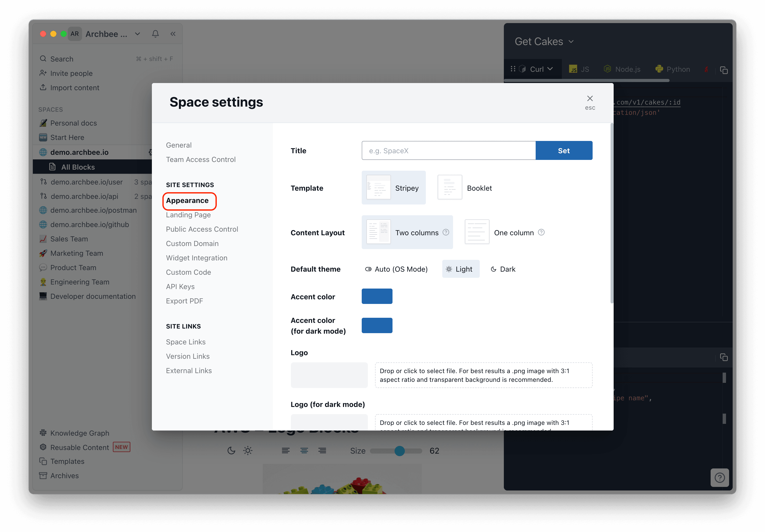Image resolution: width=765 pixels, height=532 pixels.
Task: Select the Dark default theme
Action: (x=503, y=269)
